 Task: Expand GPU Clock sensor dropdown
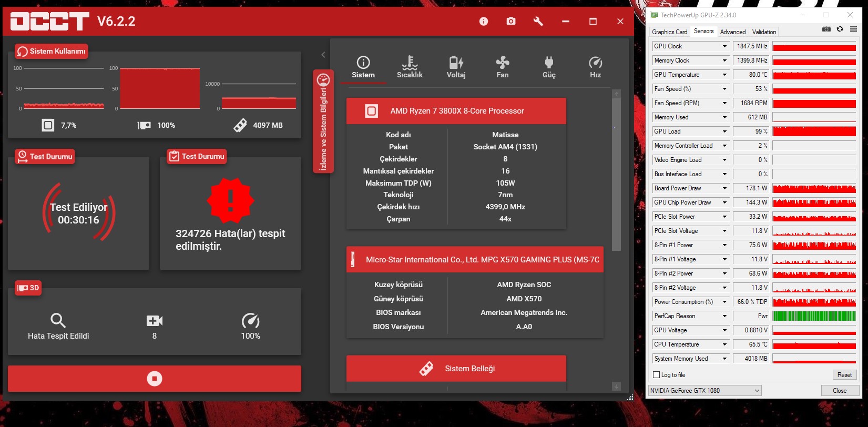[724, 46]
